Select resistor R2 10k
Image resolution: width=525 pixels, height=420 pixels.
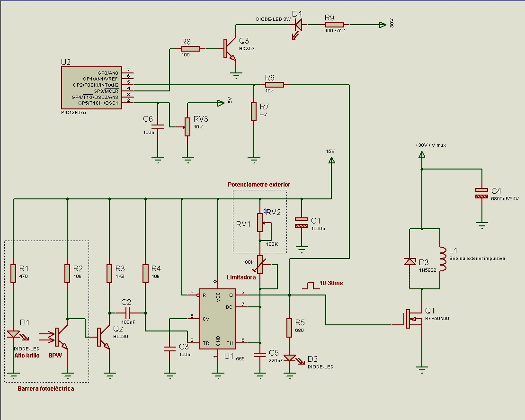pyautogui.click(x=67, y=274)
